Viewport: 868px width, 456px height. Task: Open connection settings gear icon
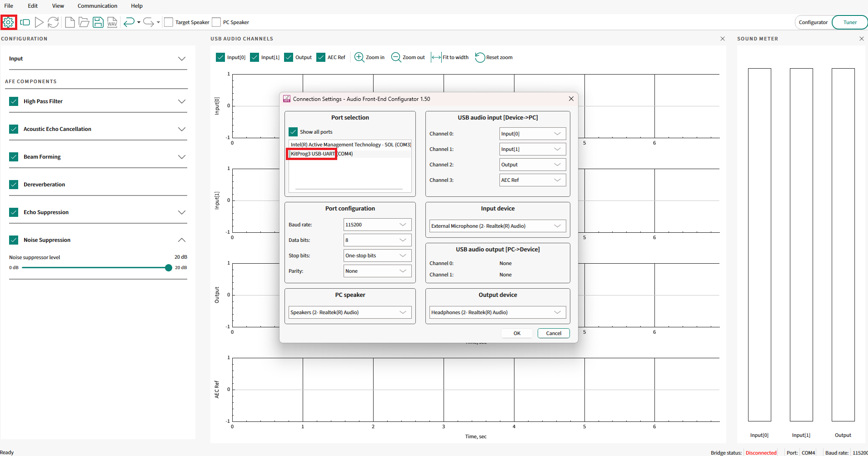[9, 22]
